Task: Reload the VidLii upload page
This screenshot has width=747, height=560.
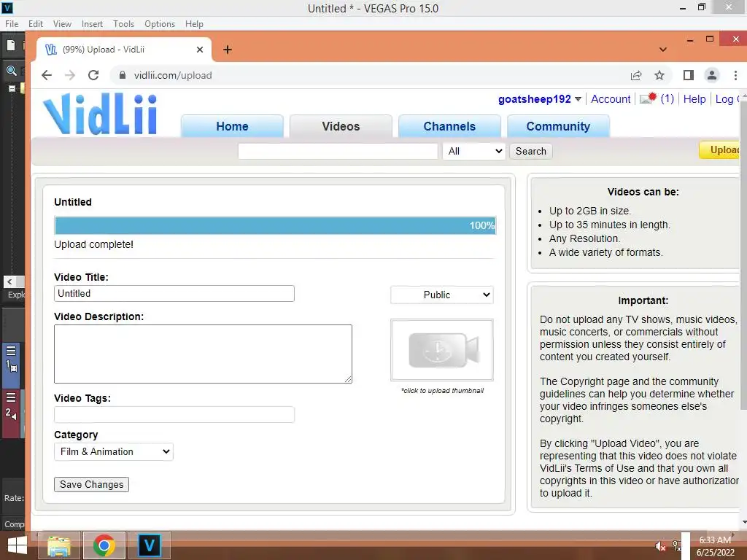Action: [x=93, y=75]
